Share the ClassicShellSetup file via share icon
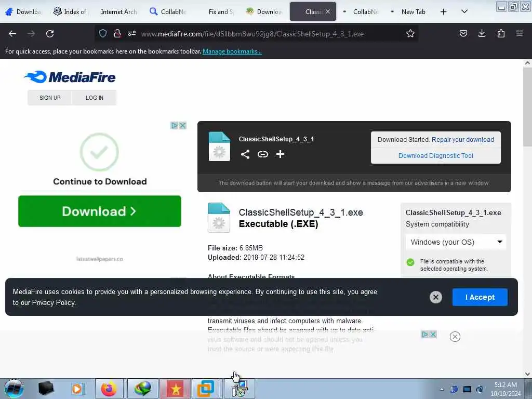This screenshot has height=399, width=532. pos(245,154)
